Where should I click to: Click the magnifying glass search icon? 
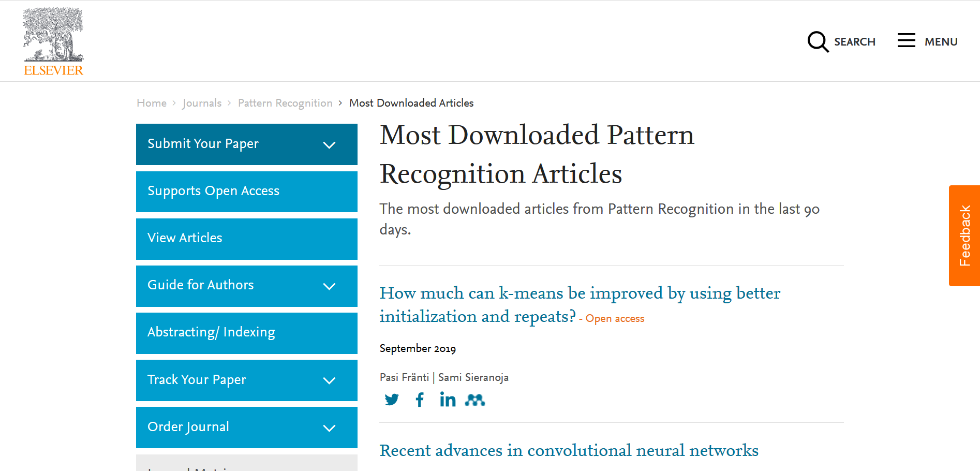point(818,41)
